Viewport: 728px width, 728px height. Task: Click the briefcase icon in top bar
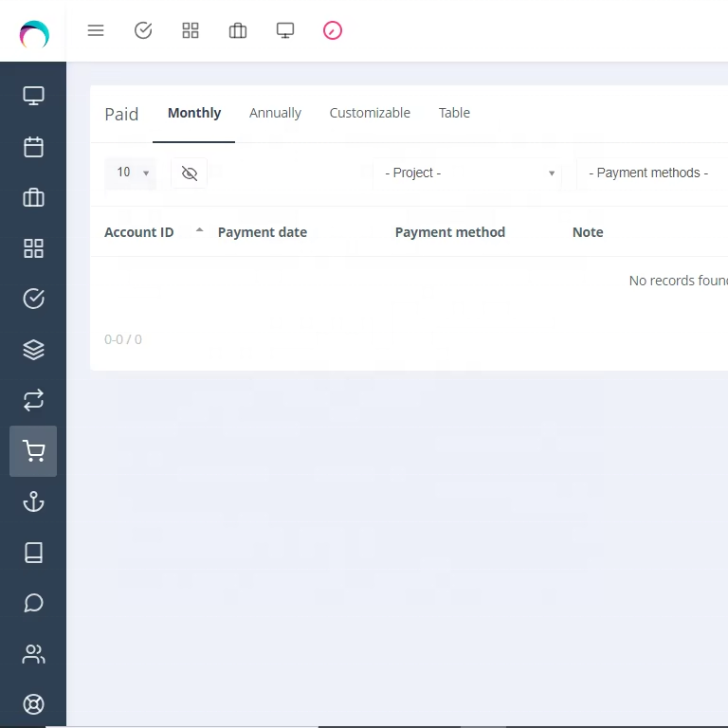coord(238,30)
